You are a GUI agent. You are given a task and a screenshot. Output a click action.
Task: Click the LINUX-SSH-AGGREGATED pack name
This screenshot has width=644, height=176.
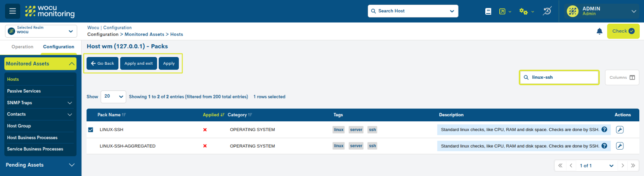click(128, 146)
